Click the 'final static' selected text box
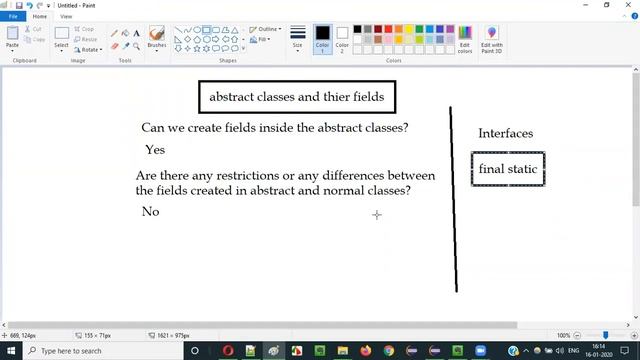This screenshot has height=360, width=640. 508,169
